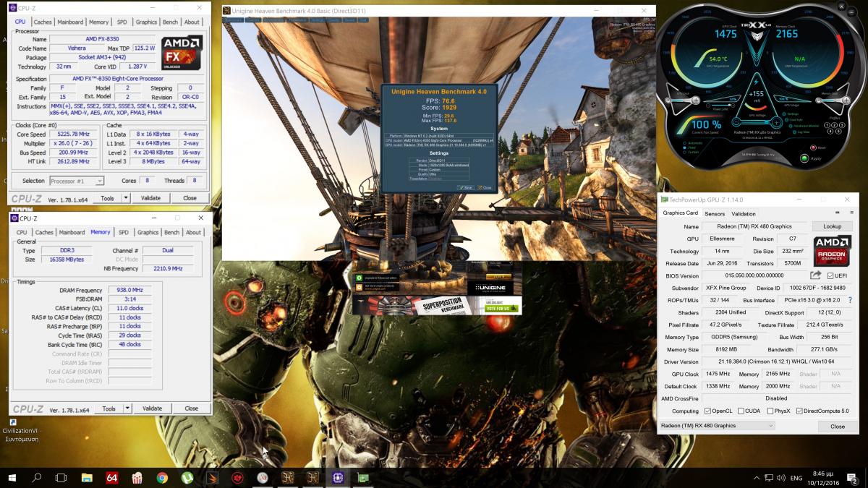Open the Mainboard tab in top CPU-Z
Viewport: 868px width, 488px height.
click(x=70, y=22)
